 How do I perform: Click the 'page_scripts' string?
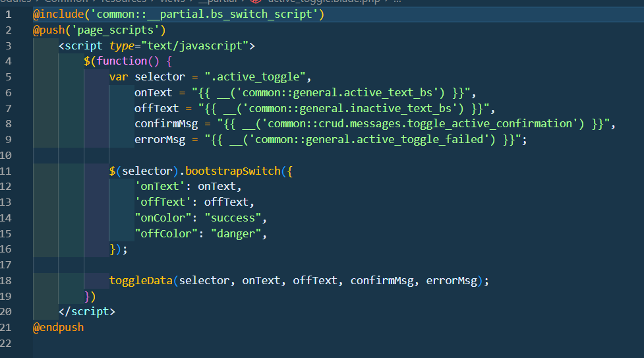pos(115,30)
